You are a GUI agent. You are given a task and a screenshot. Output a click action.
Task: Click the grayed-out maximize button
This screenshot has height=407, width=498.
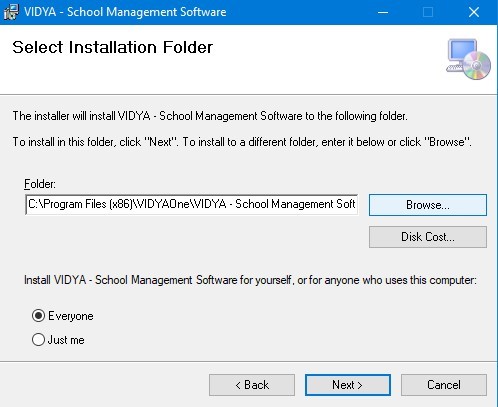(428, 12)
